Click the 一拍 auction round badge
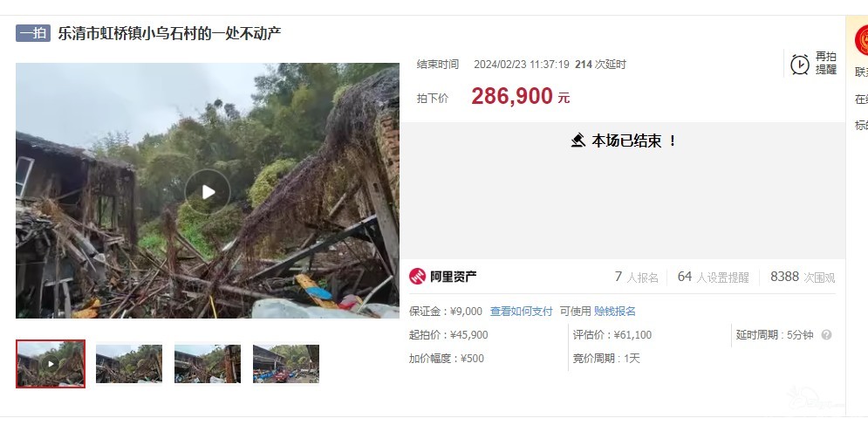 32,33
